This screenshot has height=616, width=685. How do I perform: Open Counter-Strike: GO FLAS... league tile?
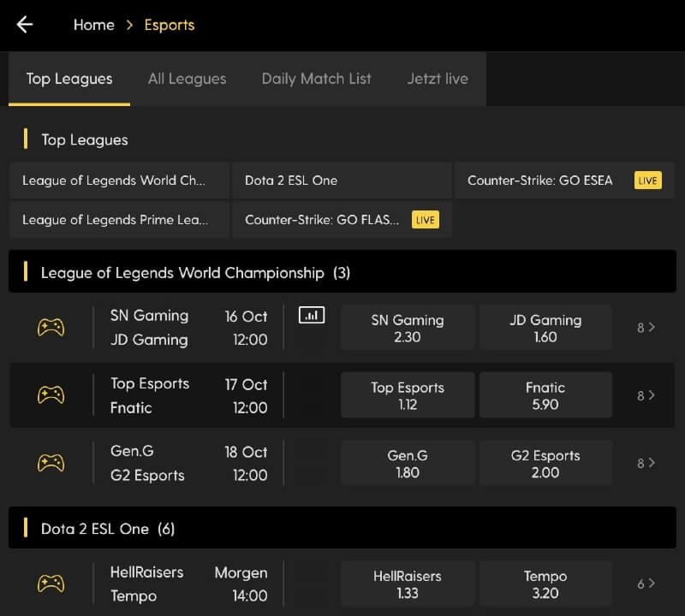coord(342,220)
